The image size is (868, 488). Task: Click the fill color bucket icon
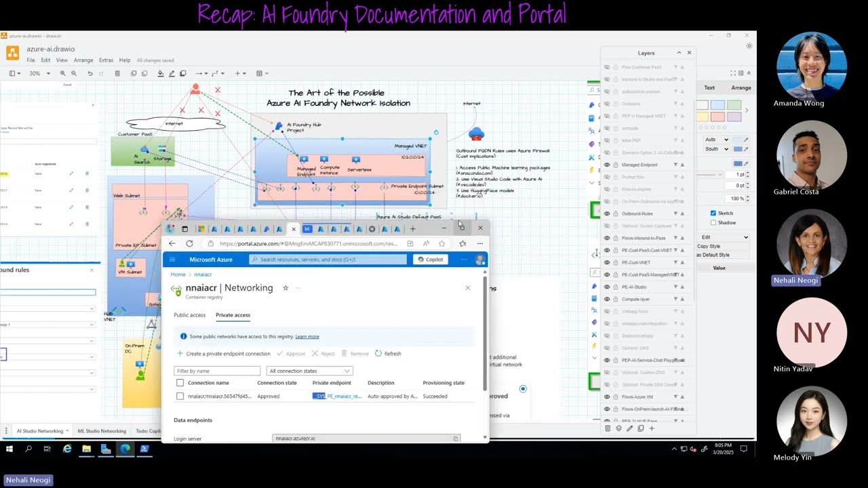[161, 73]
